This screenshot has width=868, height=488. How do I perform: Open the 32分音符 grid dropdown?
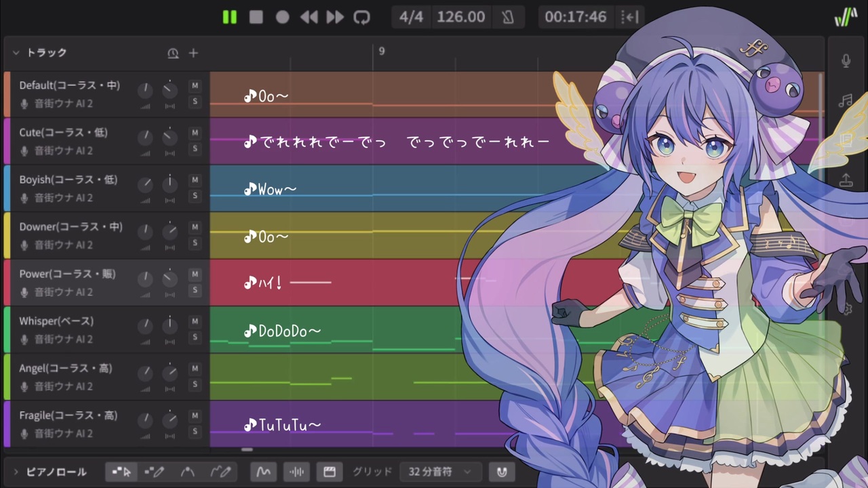(x=440, y=472)
